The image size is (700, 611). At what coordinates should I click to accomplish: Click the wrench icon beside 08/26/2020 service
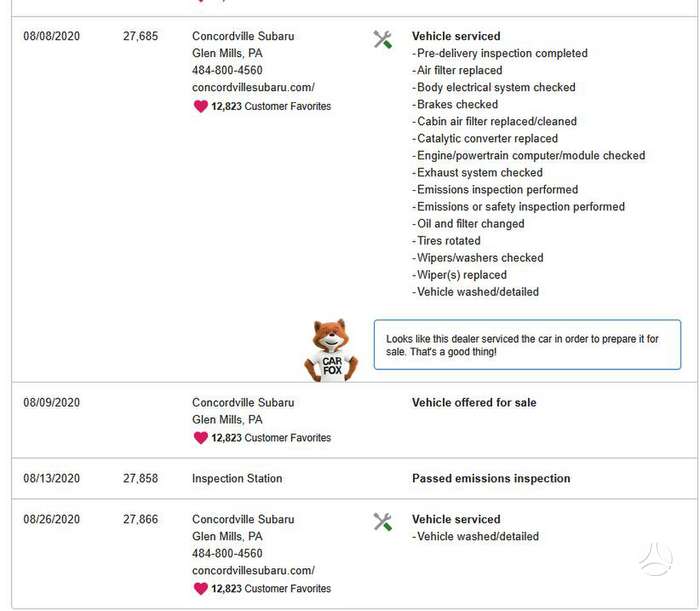[x=383, y=522]
